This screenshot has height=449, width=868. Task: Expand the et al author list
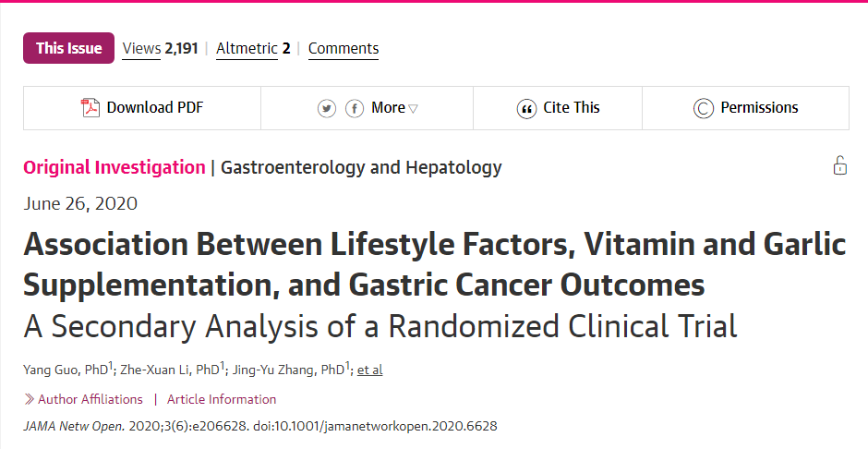coord(369,370)
